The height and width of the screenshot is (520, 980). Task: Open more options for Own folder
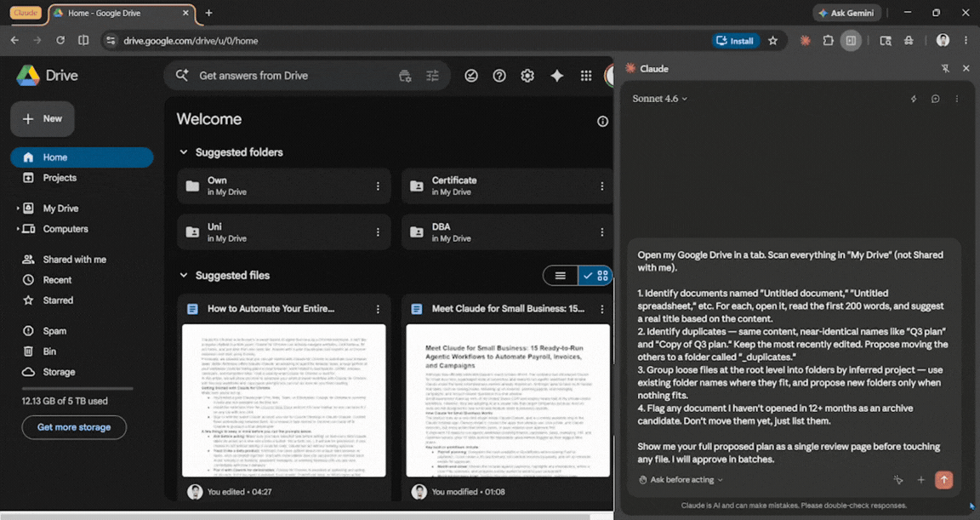pos(378,186)
